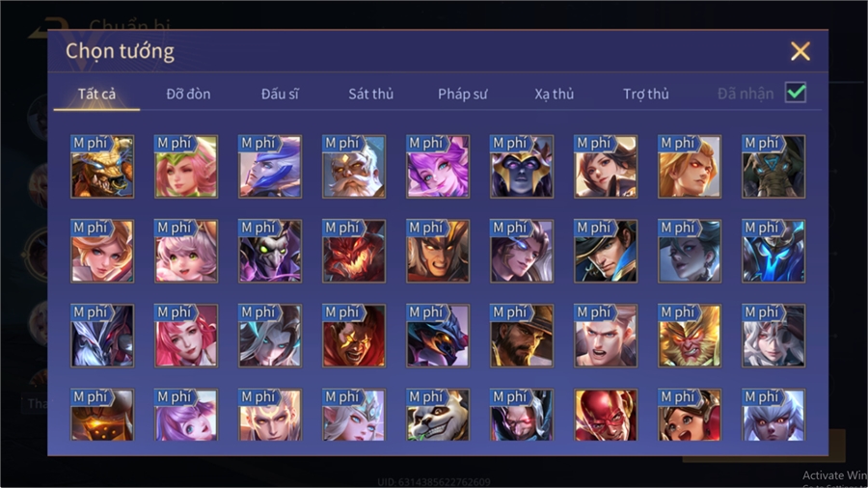Close the Chọn tướng dialog
The width and height of the screenshot is (868, 488).
tap(800, 51)
